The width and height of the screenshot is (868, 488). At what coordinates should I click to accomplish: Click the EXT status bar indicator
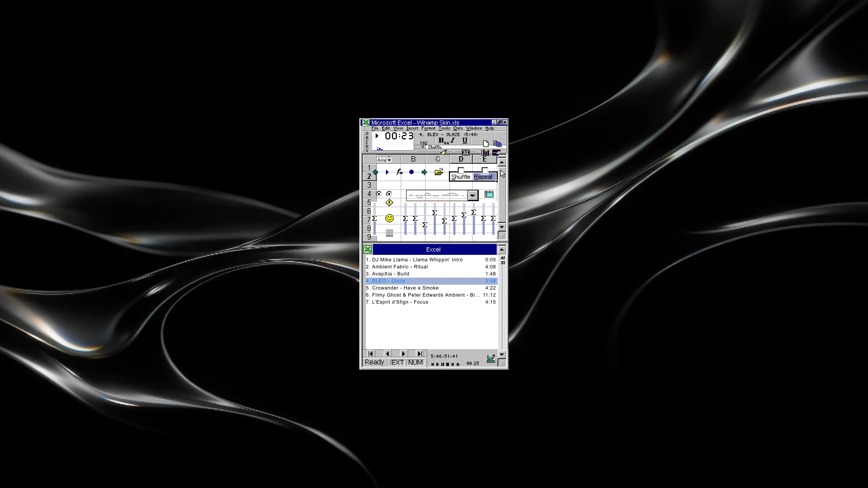[397, 362]
